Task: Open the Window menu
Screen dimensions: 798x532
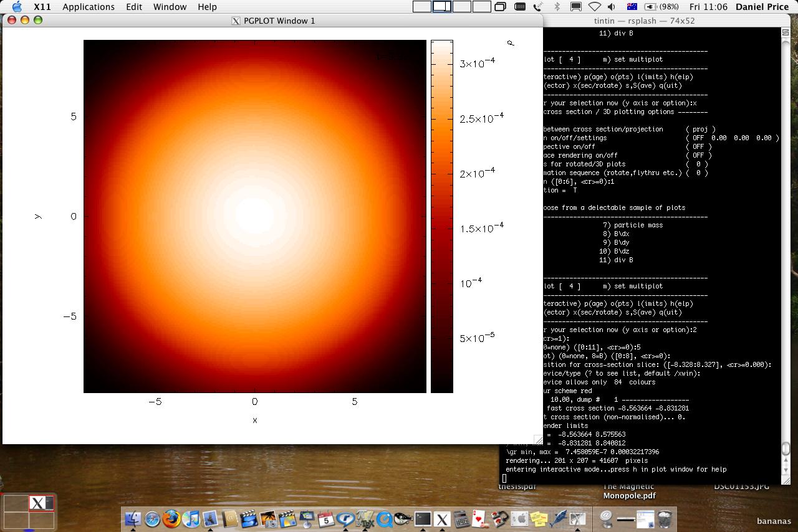Action: (170, 7)
